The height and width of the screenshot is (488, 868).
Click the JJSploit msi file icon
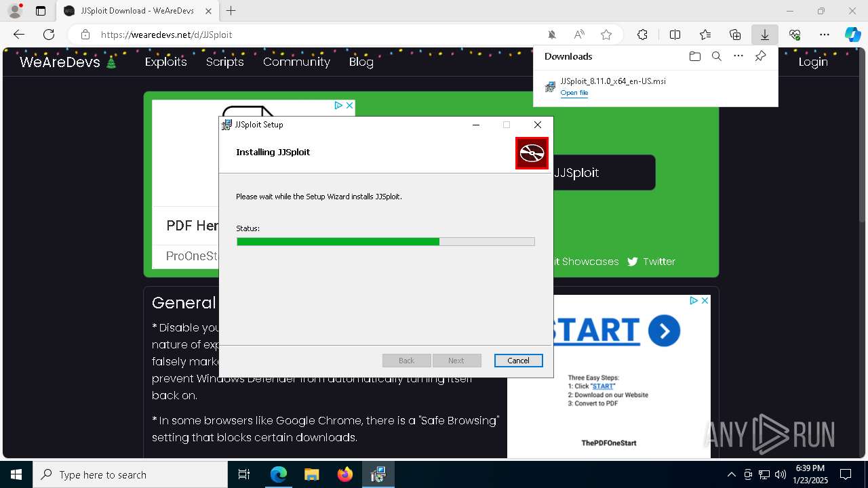550,87
